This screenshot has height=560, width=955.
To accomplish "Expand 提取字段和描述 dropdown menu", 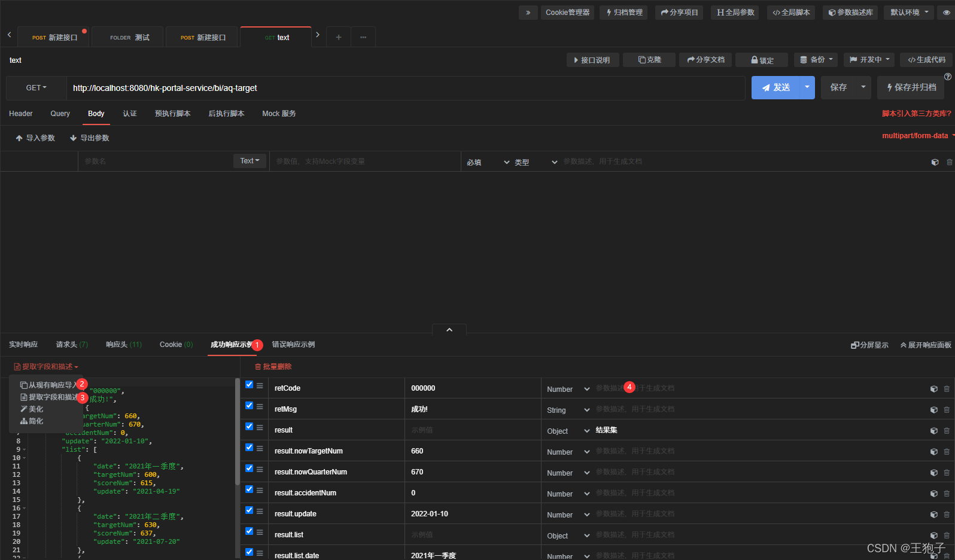I will 46,367.
